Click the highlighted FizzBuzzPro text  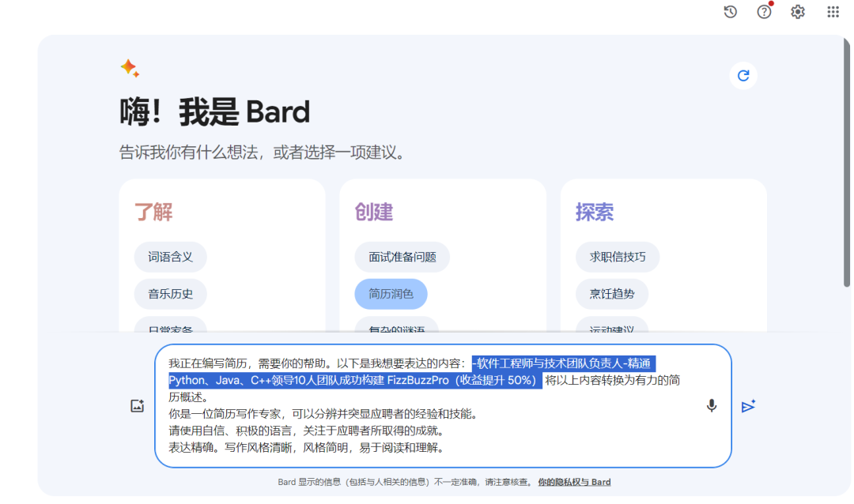[x=418, y=381]
